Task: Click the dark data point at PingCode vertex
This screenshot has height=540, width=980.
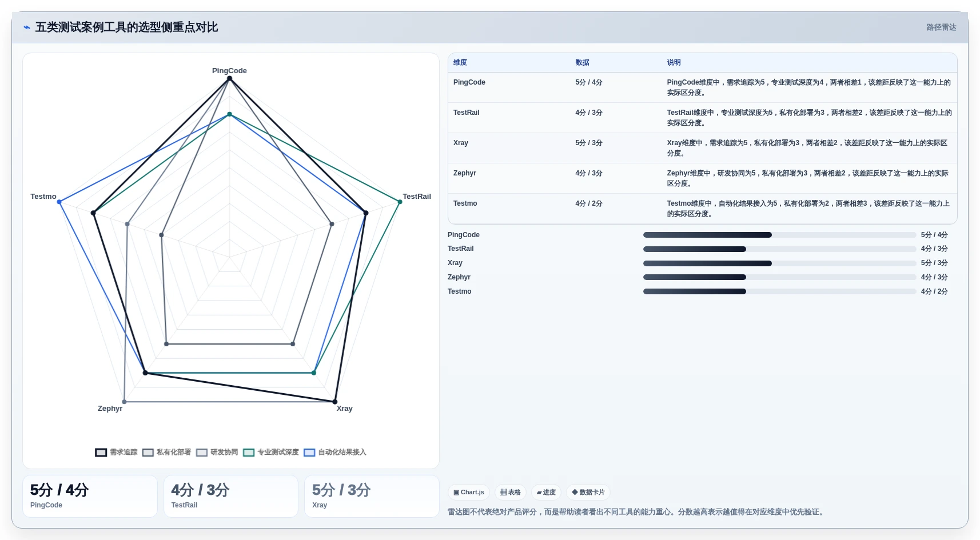Action: (x=229, y=78)
